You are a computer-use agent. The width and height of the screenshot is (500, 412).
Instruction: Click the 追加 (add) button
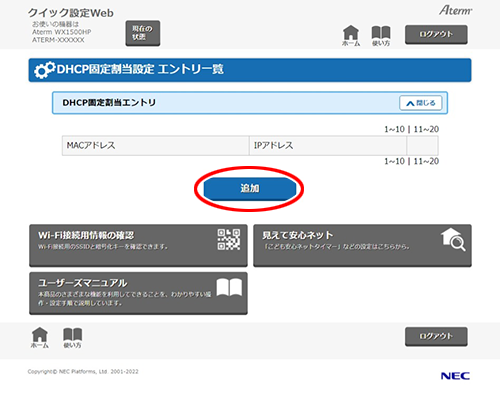click(x=250, y=188)
